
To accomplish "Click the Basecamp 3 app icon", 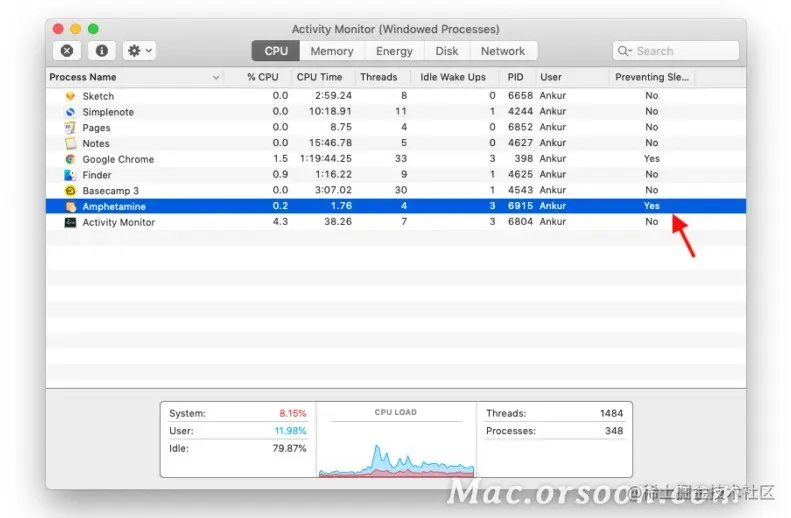I will (70, 191).
